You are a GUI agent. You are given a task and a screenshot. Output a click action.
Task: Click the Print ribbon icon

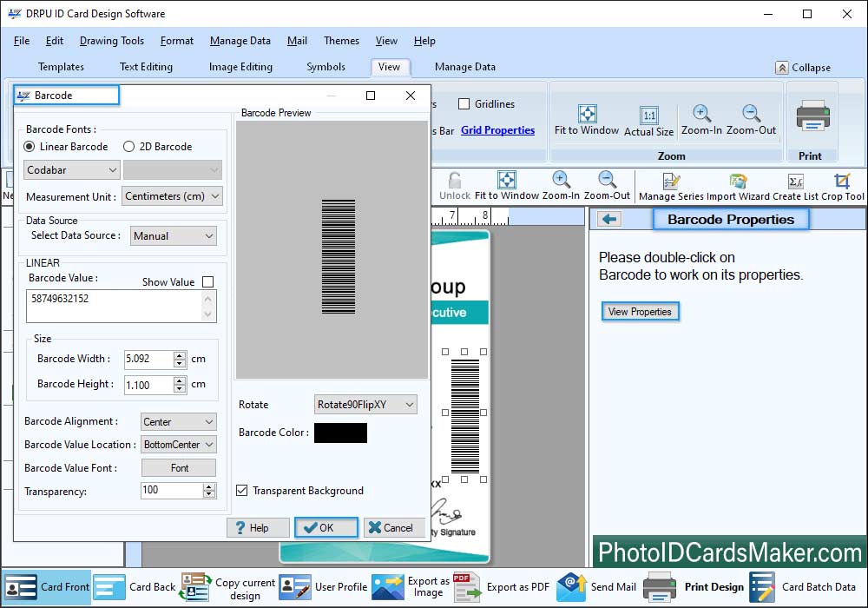tap(812, 116)
